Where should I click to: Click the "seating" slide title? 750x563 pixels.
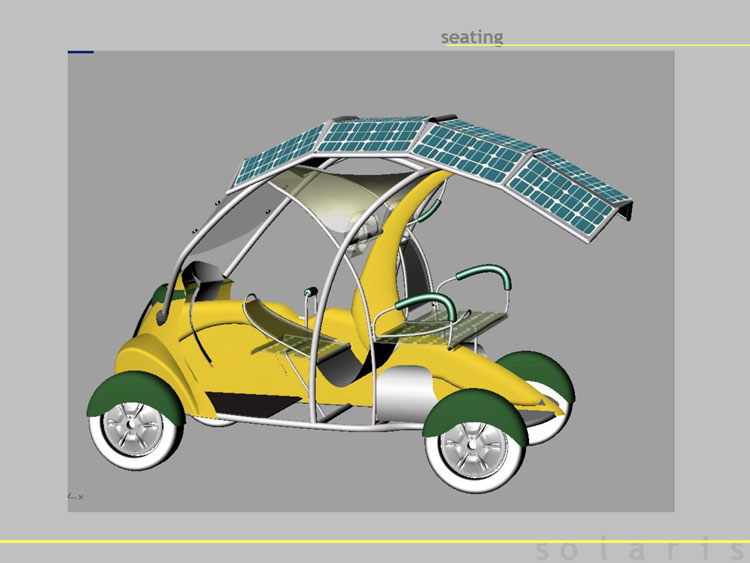[472, 37]
